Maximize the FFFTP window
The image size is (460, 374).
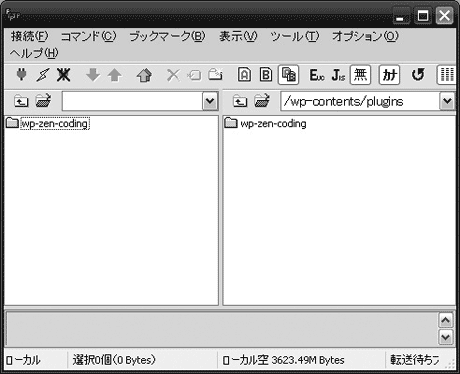[x=423, y=16]
